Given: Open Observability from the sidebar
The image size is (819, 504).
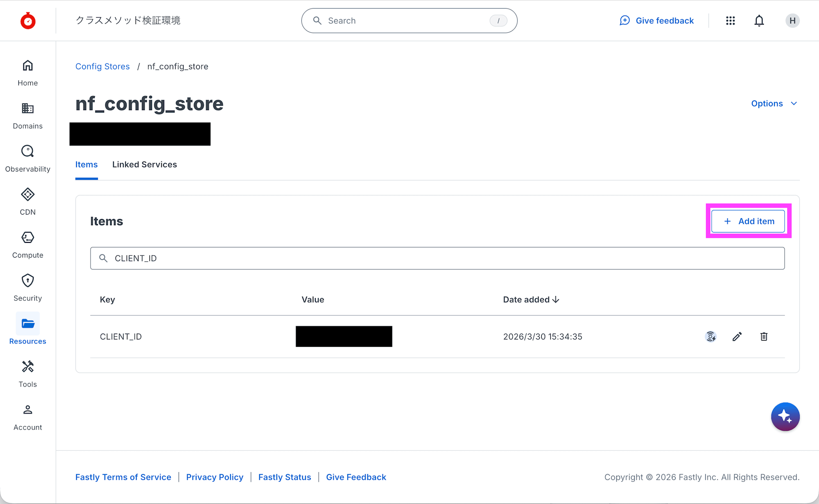Looking at the screenshot, I should [x=27, y=159].
